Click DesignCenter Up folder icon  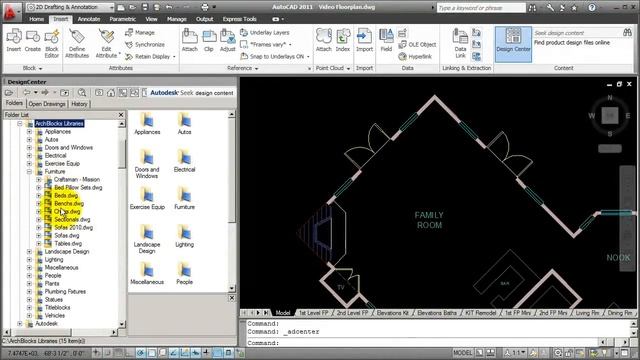tap(64, 93)
